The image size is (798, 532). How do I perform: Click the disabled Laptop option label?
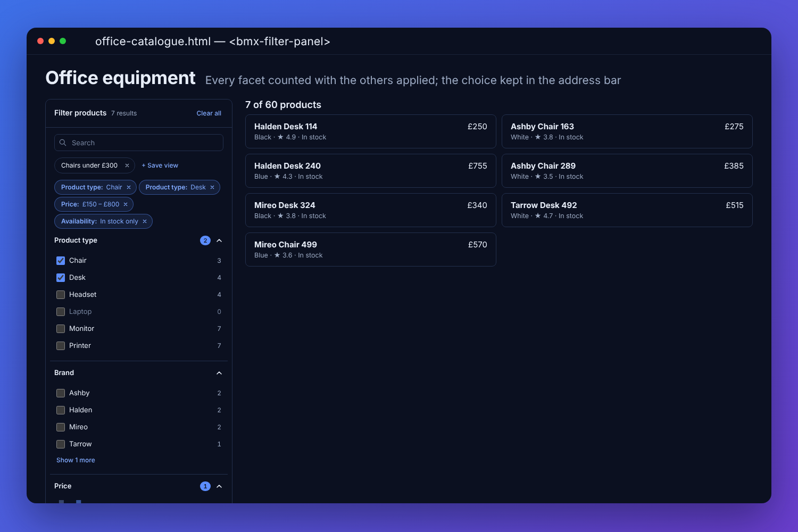point(80,312)
